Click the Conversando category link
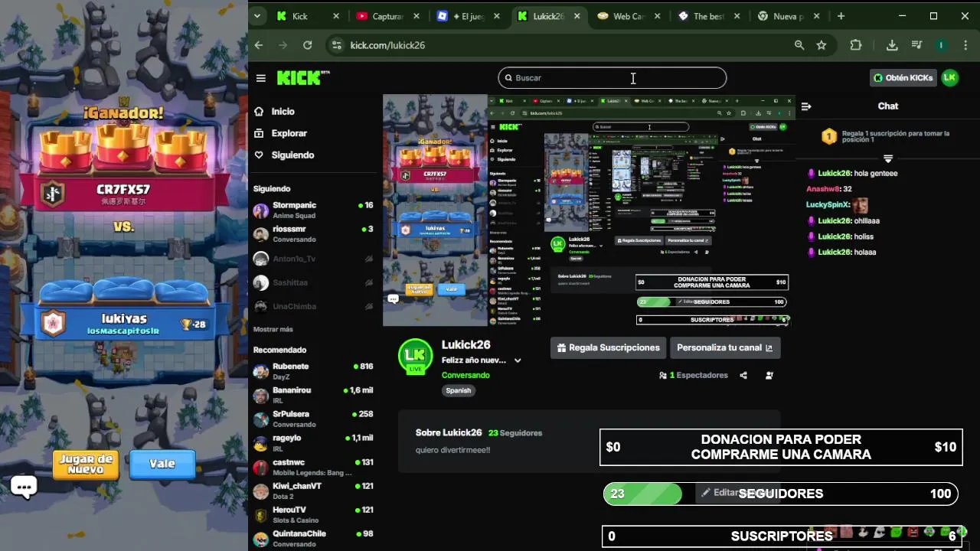 point(465,375)
